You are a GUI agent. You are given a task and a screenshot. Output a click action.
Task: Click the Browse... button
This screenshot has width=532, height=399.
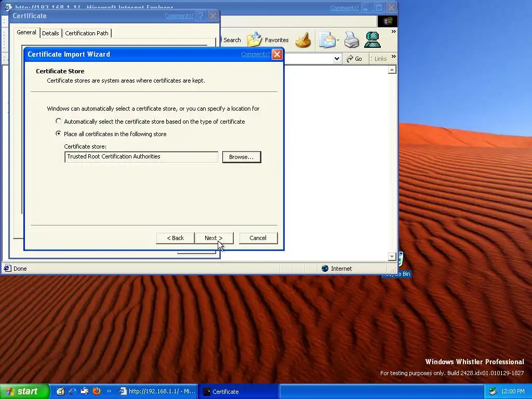click(242, 157)
